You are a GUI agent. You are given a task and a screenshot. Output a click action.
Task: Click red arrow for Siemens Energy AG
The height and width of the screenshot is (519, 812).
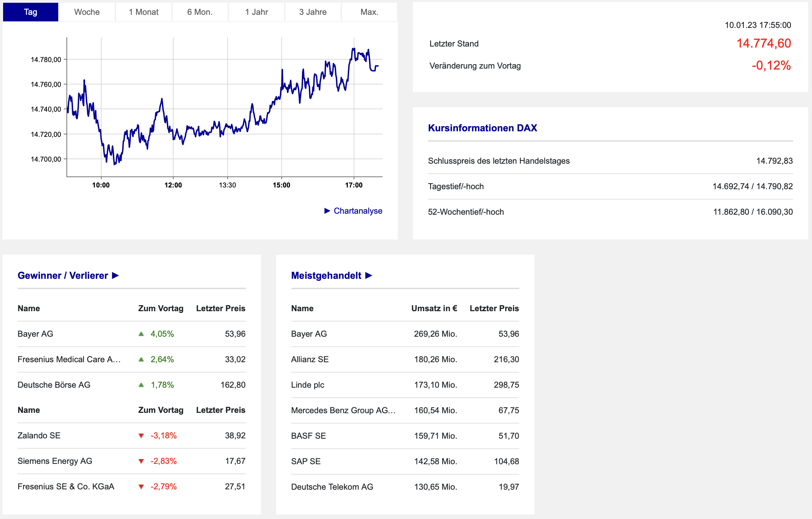[141, 461]
